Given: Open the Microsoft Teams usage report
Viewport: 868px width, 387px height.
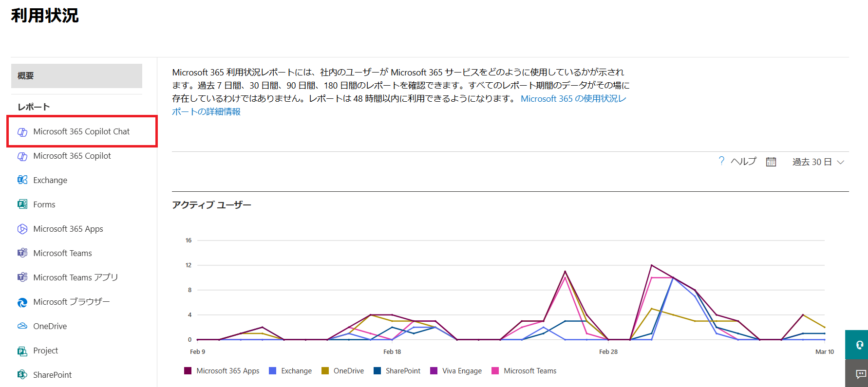Looking at the screenshot, I should [62, 253].
